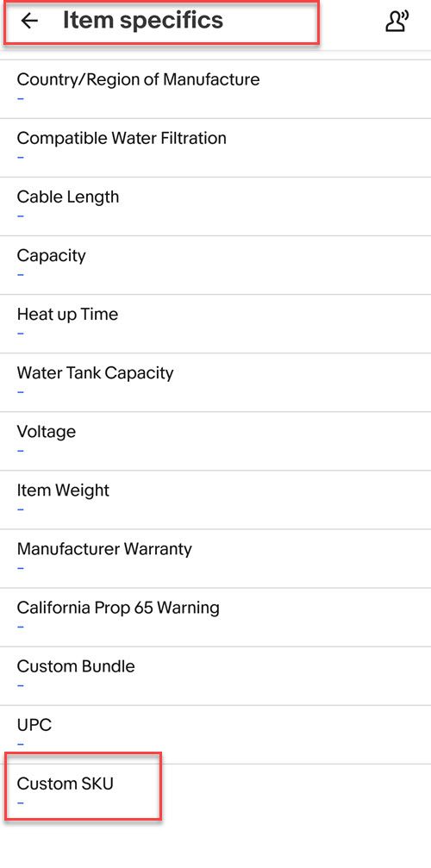
Task: Tap the dash value under Custom SKU
Action: pos(21,802)
